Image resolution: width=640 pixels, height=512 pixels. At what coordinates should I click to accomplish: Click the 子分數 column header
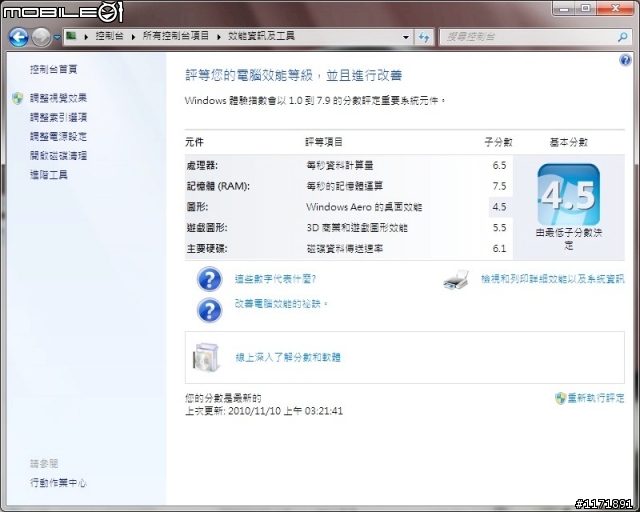tap(498, 142)
